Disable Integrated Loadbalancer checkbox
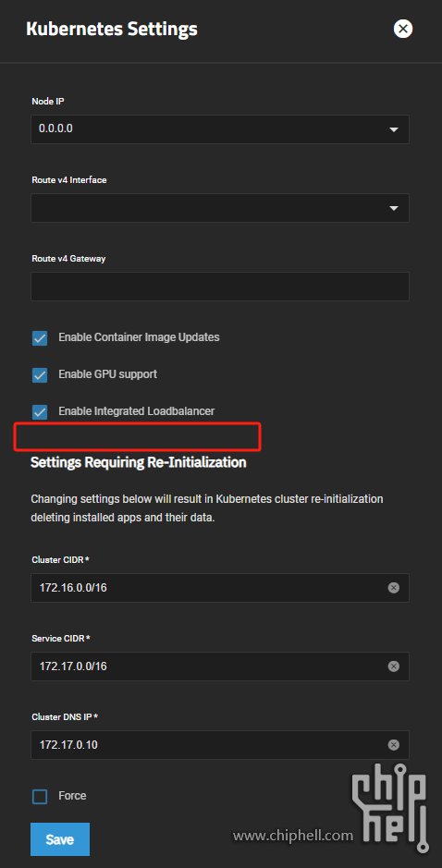 click(40, 412)
